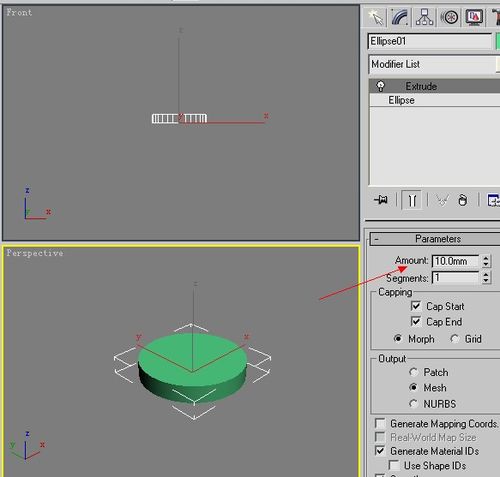Uncheck the Cap Start checkbox
Screen dimensions: 500x477
pyautogui.click(x=416, y=306)
